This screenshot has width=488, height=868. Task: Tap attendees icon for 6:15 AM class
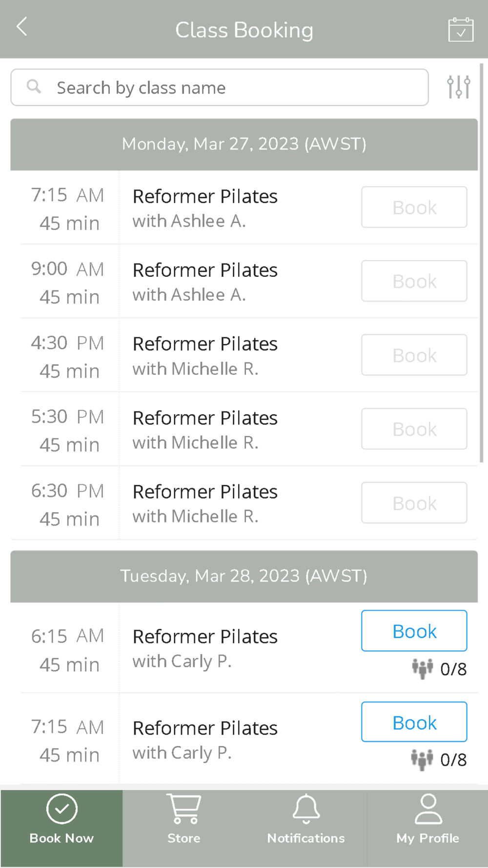tap(423, 668)
